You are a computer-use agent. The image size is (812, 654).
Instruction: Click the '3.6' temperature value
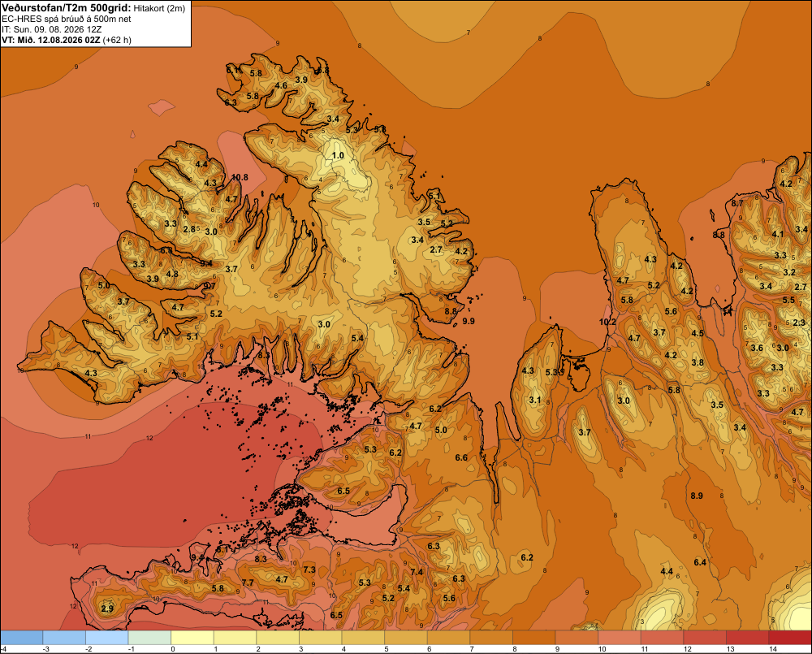click(x=757, y=348)
